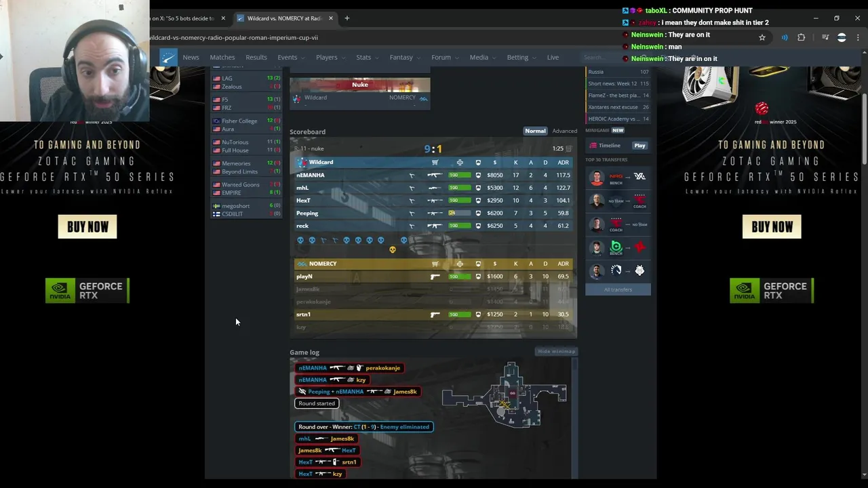Click the Nuke minimap in the game log
This screenshot has width=868, height=488.
[x=504, y=394]
